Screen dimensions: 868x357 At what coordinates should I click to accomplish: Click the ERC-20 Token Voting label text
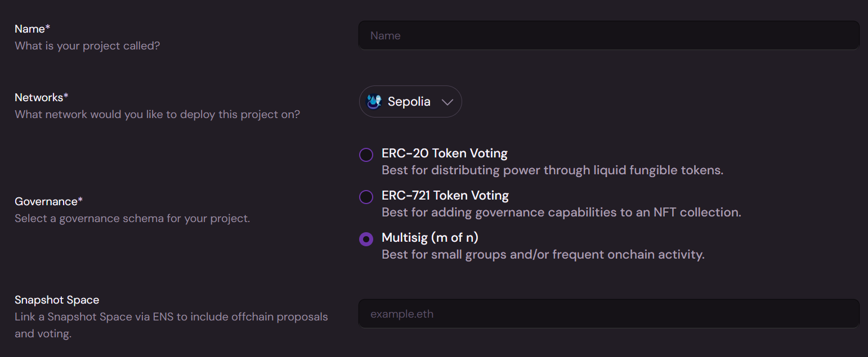444,153
